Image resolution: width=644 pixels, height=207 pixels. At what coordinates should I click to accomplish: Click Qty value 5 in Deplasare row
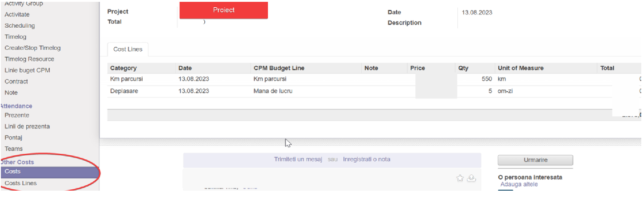click(x=490, y=91)
